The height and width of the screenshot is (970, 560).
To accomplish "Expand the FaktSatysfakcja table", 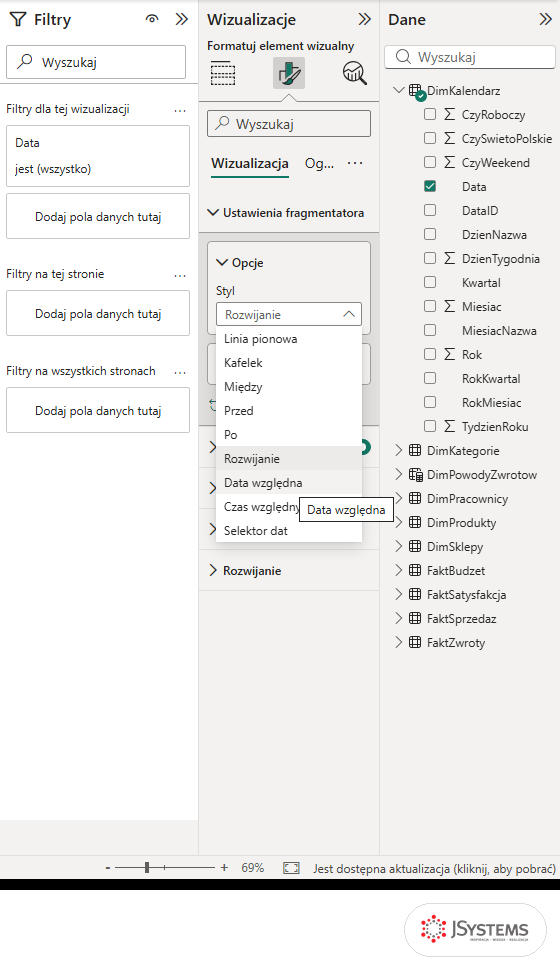I will coord(398,594).
